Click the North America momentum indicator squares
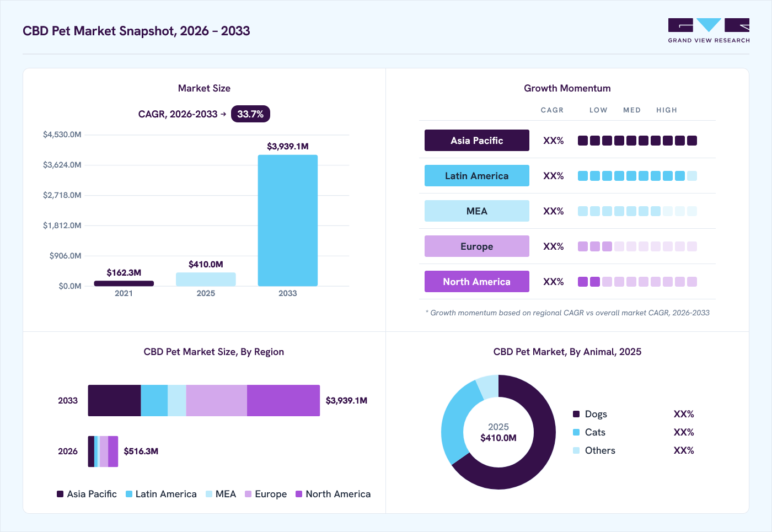The width and height of the screenshot is (772, 532). point(637,282)
